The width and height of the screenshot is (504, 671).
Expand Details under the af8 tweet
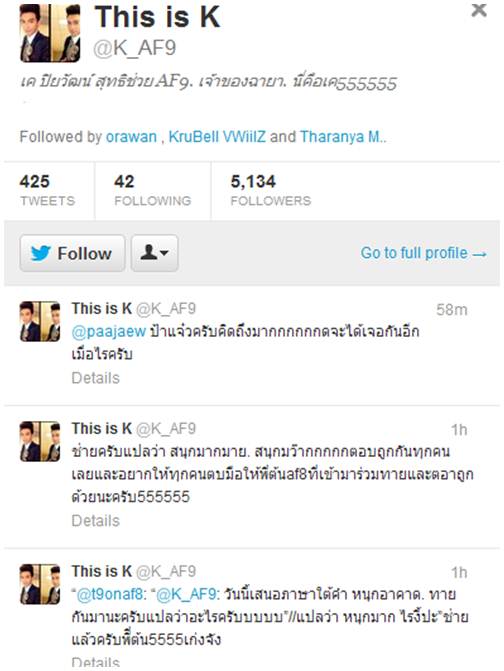click(95, 521)
